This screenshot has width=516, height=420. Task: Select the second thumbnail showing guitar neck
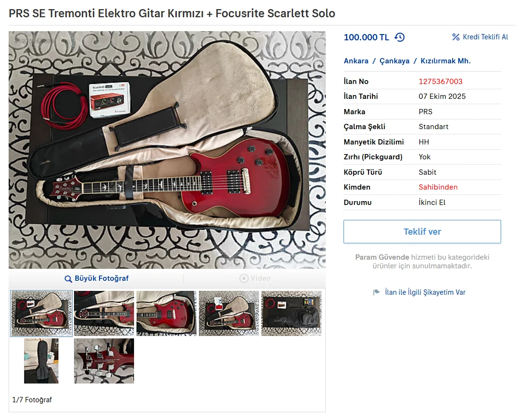coord(104,313)
